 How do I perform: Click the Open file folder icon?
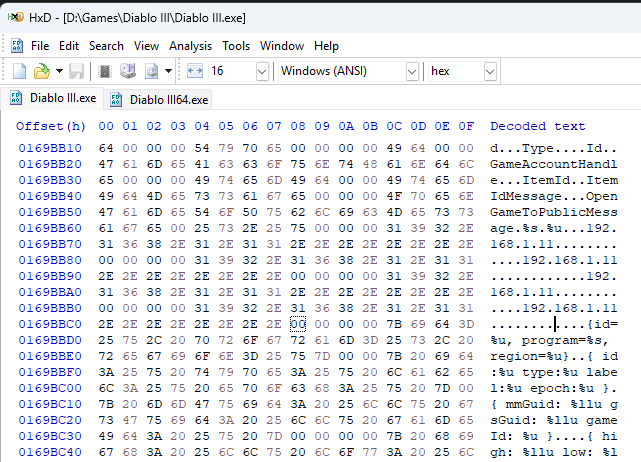[x=42, y=71]
